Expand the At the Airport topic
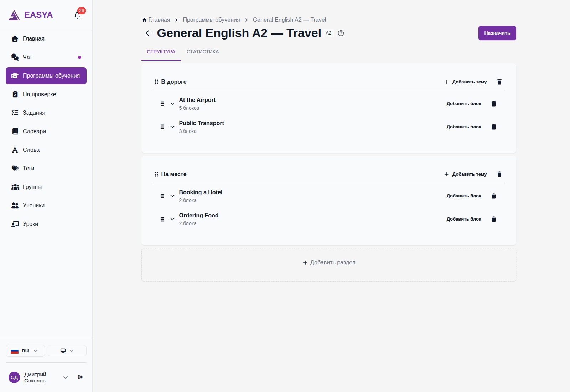570x392 pixels. pos(172,104)
